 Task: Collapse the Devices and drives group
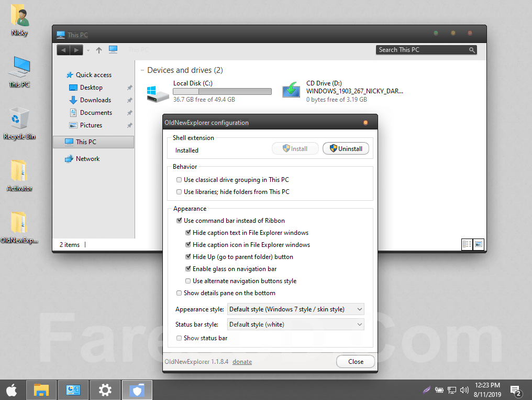pos(142,70)
